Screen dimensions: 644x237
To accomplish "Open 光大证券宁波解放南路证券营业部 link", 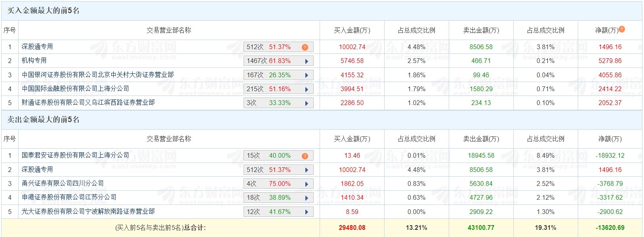I will [88, 211].
